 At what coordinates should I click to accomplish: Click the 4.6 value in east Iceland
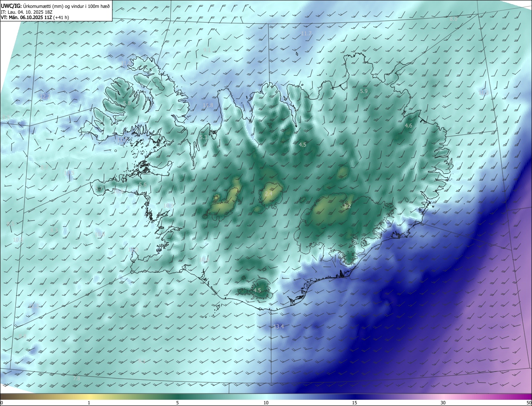[x=409, y=126]
